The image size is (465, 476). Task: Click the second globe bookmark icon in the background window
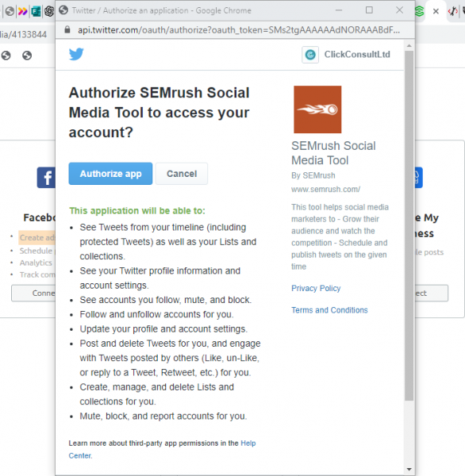coord(27,56)
